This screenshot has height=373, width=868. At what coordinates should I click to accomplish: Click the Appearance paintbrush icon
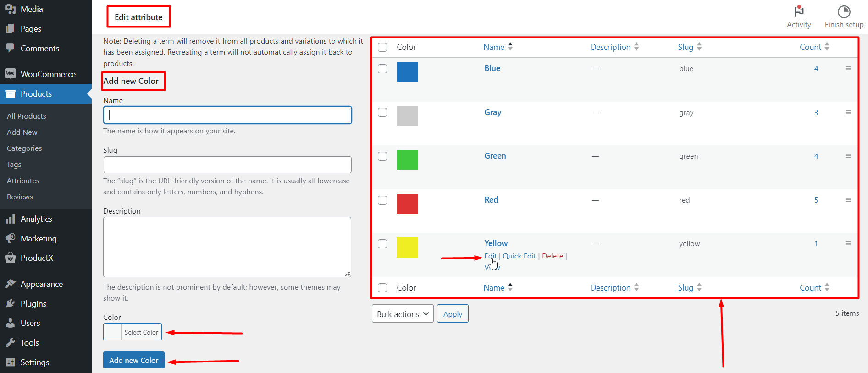[10, 284]
